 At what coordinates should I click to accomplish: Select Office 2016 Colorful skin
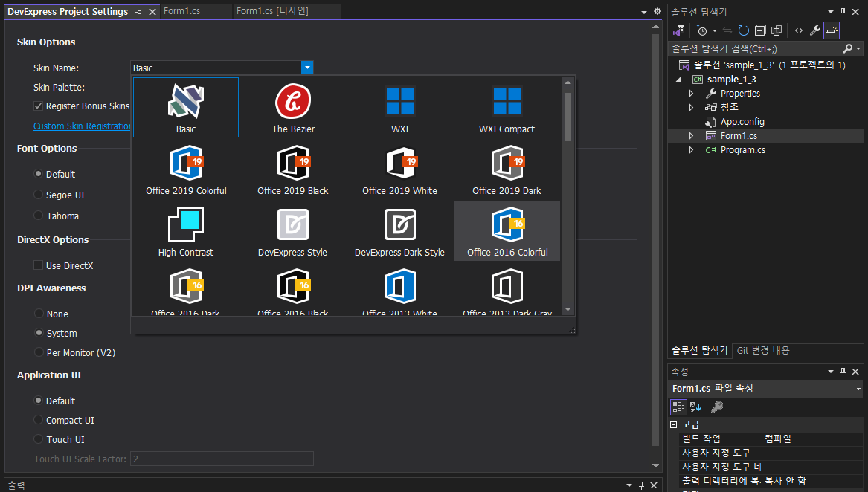(507, 231)
